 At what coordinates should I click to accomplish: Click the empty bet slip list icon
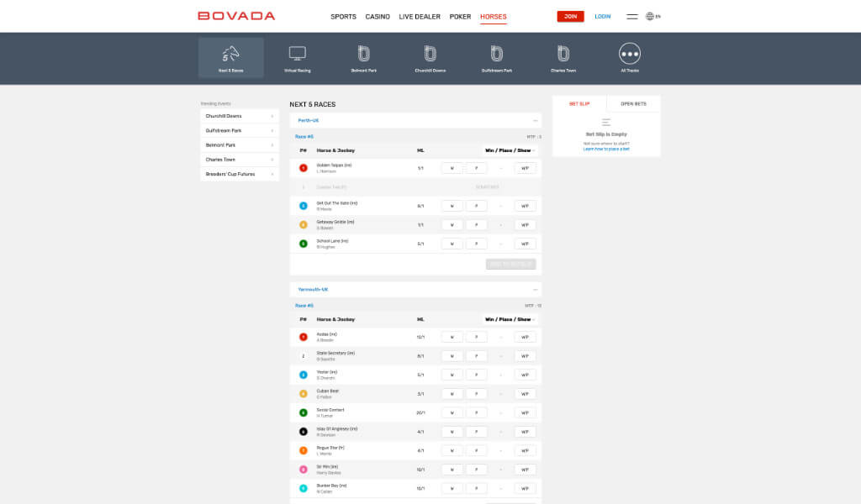click(605, 123)
